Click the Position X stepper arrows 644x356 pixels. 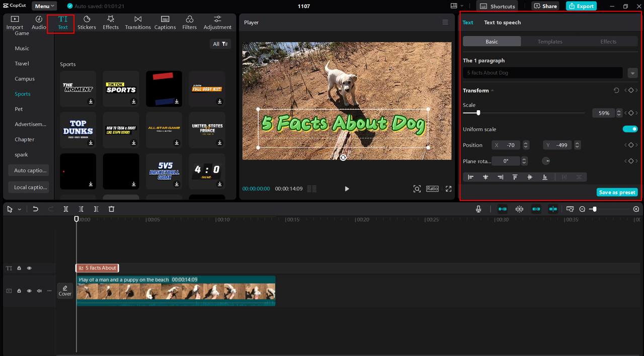pyautogui.click(x=526, y=145)
